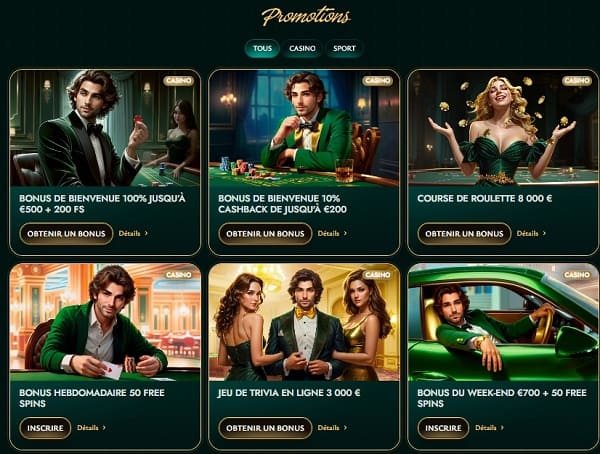Image resolution: width=600 pixels, height=454 pixels.
Task: Open Détails for the 100% welcome bonus
Action: [x=133, y=233]
